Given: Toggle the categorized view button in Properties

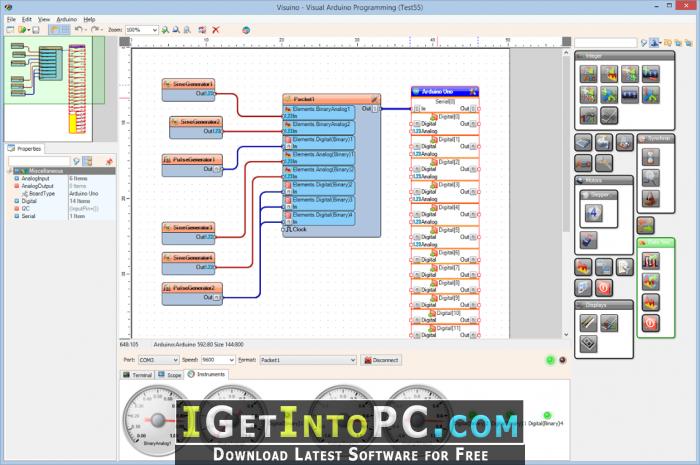Looking at the screenshot, I should pyautogui.click(x=88, y=161).
